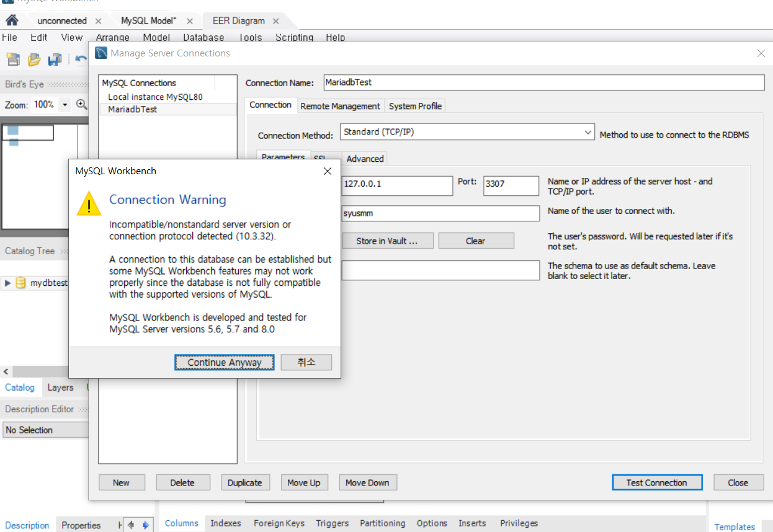Click the empty default schema field
This screenshot has height=532, width=773.
point(440,270)
